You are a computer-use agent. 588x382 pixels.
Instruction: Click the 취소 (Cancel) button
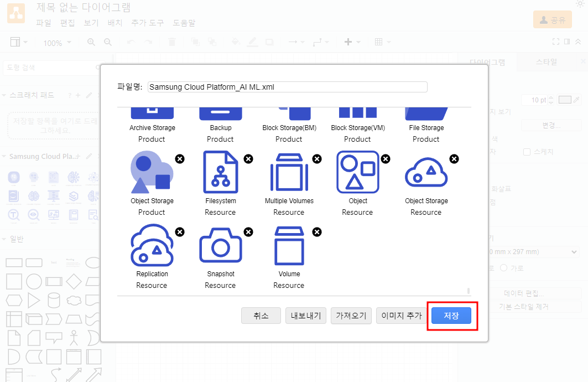261,316
